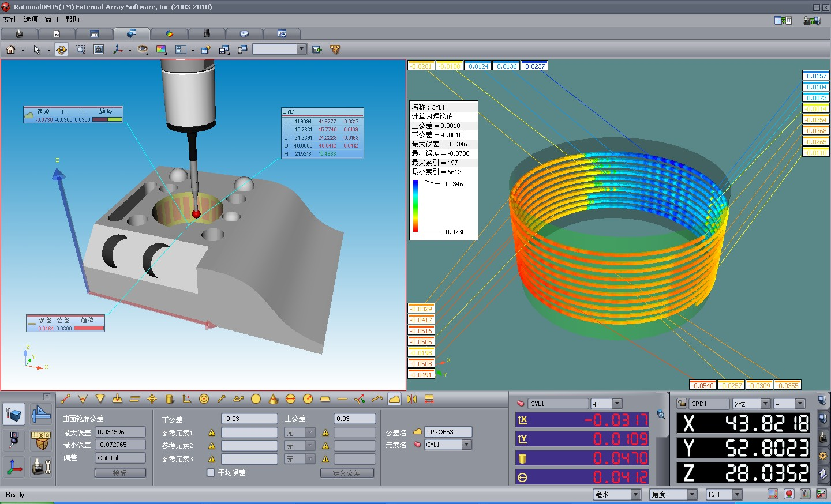Click the crate package icon in the toolbar

pos(335,50)
